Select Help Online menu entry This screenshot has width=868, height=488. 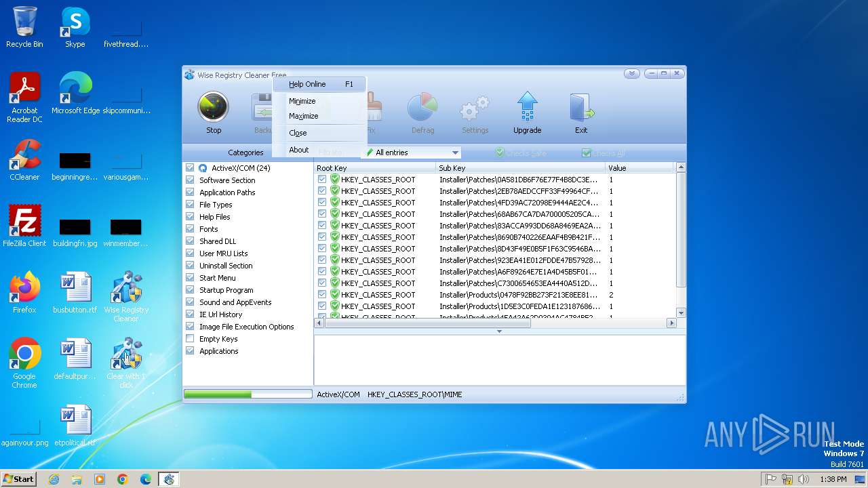point(319,84)
